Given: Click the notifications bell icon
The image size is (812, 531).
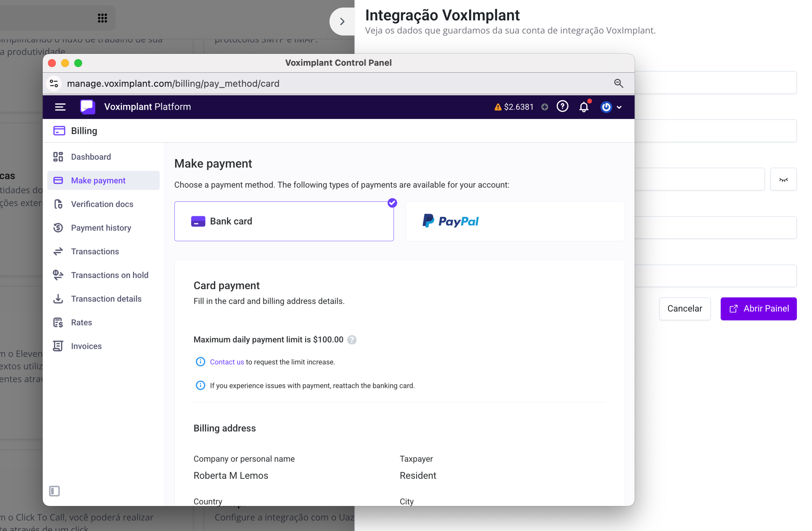Looking at the screenshot, I should point(584,107).
